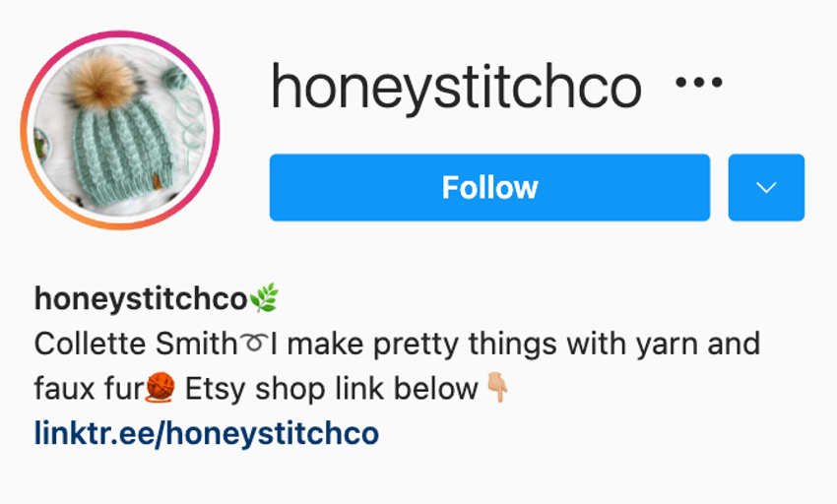Click the 'Etsy shop link below' text
Viewport: 837px width, 504px height.
pos(331,389)
